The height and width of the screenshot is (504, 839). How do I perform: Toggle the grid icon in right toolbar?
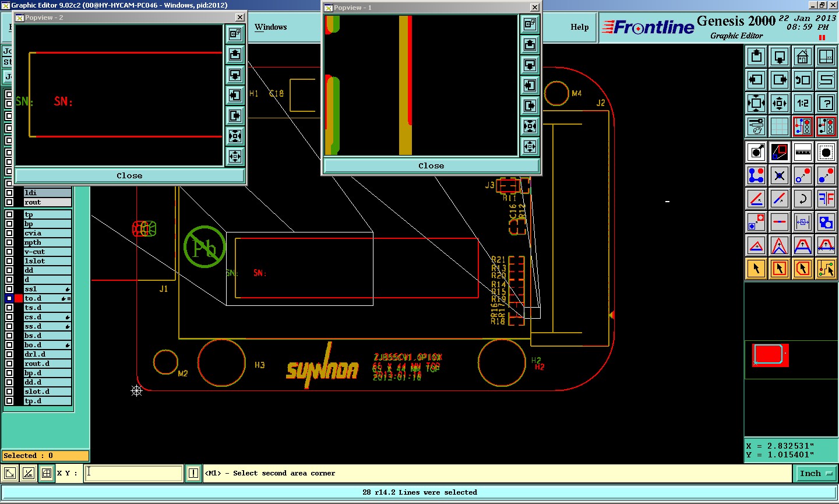tap(780, 126)
